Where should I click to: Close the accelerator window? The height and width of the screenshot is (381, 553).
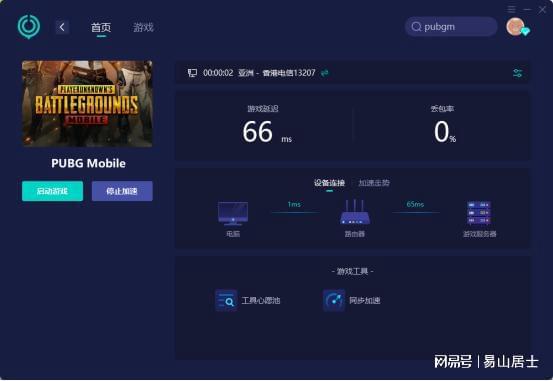coord(542,10)
